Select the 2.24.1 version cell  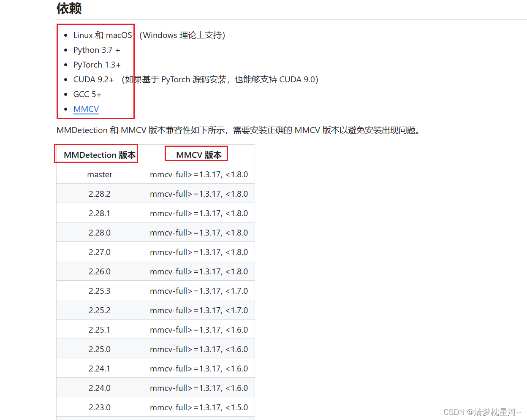pos(100,369)
